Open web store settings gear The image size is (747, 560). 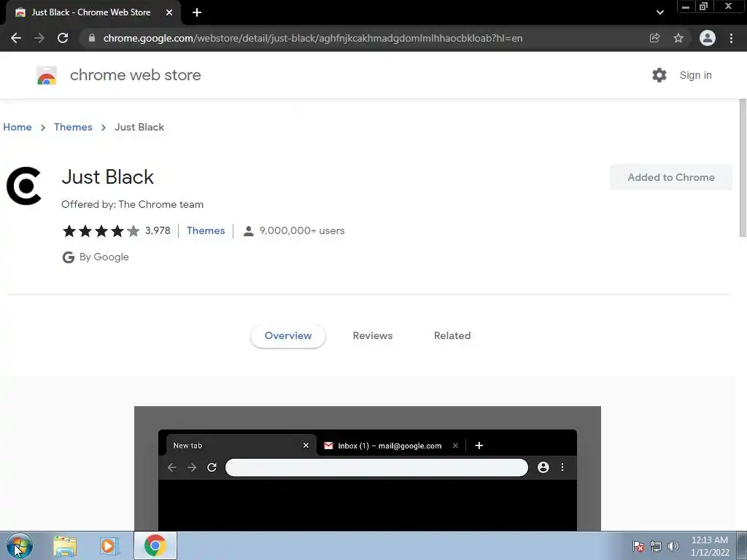[x=659, y=75]
